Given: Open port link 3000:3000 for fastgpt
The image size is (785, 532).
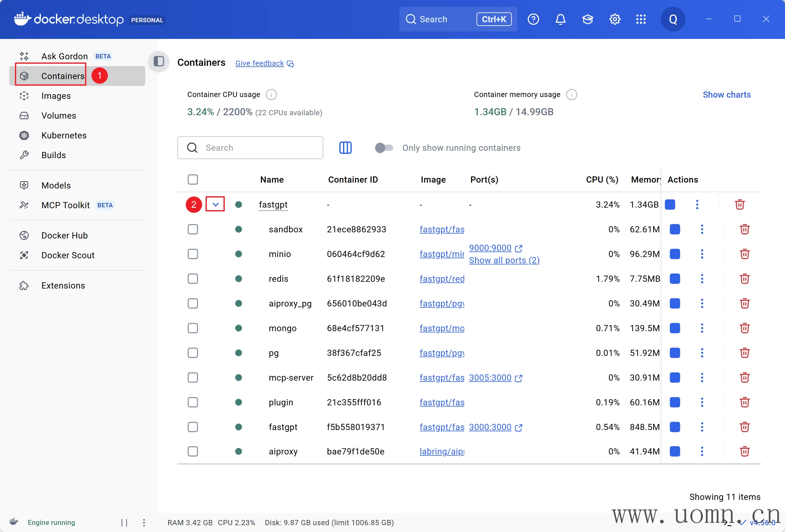Looking at the screenshot, I should [x=490, y=427].
